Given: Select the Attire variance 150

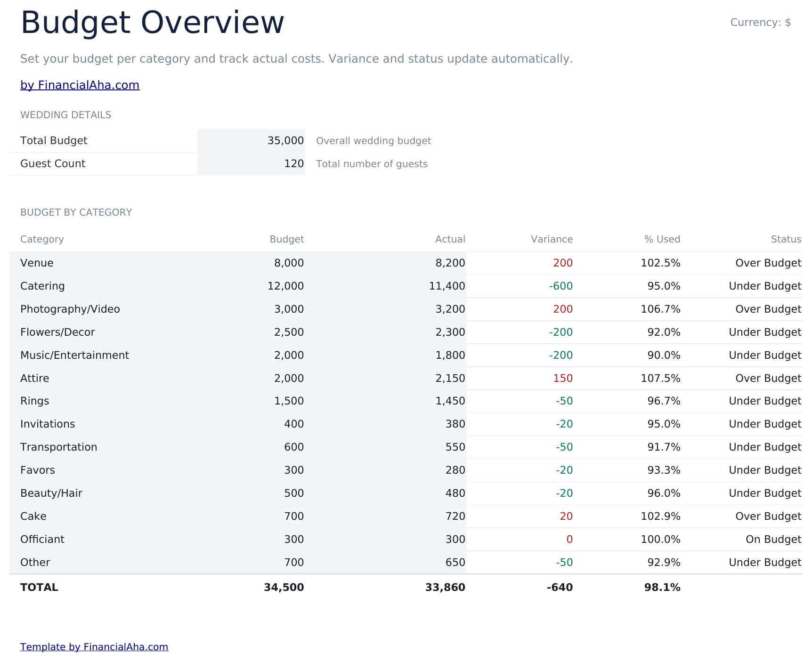Looking at the screenshot, I should click(x=563, y=379).
